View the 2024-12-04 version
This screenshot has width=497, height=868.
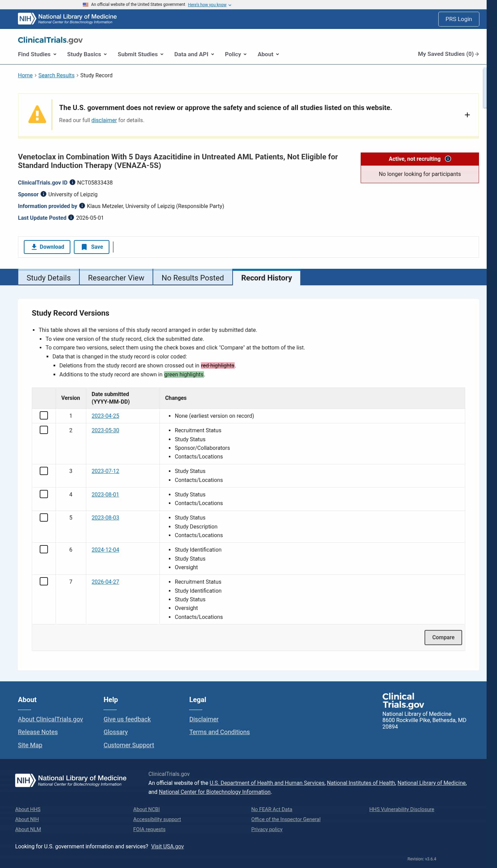click(x=105, y=550)
